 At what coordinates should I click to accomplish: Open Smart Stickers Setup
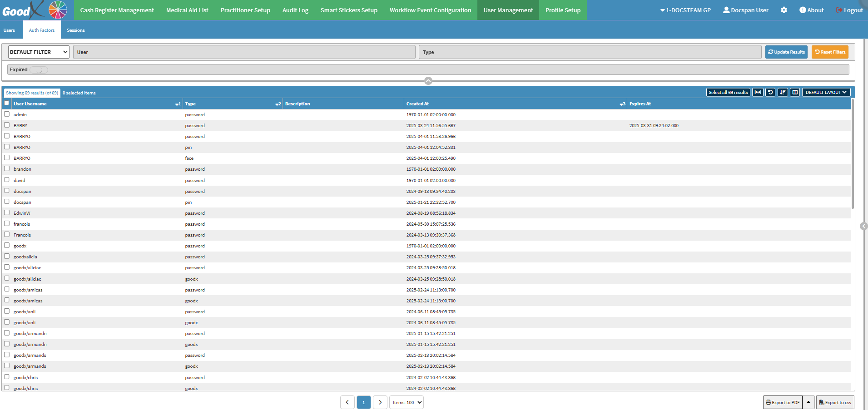pyautogui.click(x=349, y=10)
